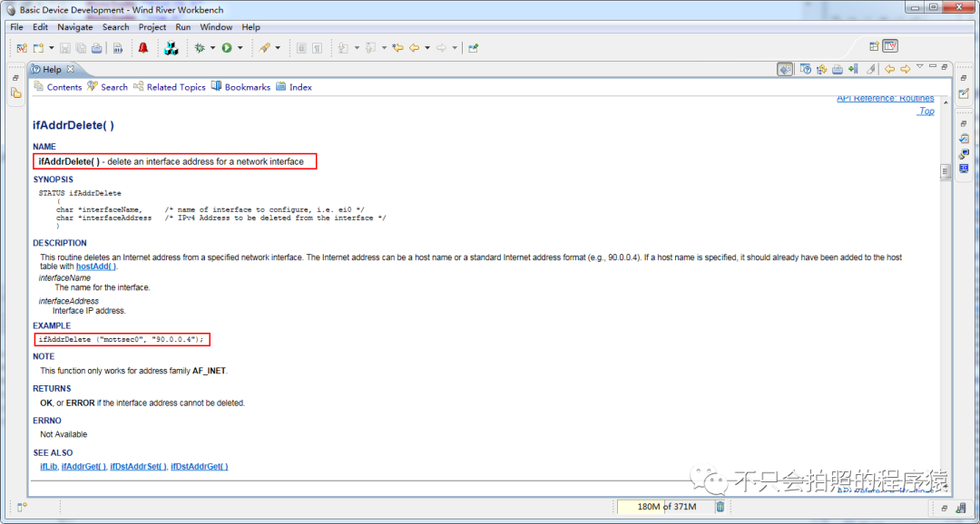The image size is (980, 524).
Task: Click the Search flashlight toolbar icon
Action: pyautogui.click(x=265, y=48)
